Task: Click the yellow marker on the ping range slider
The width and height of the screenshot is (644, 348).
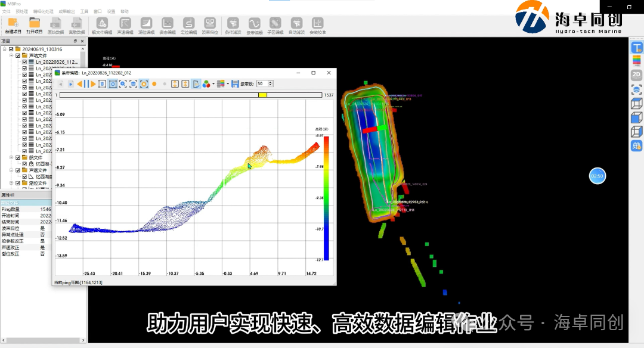Action: 262,95
